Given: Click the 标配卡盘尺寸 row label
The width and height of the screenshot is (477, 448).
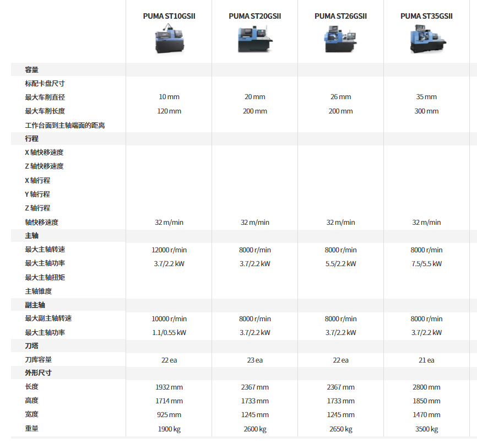Looking at the screenshot, I should 45,83.
